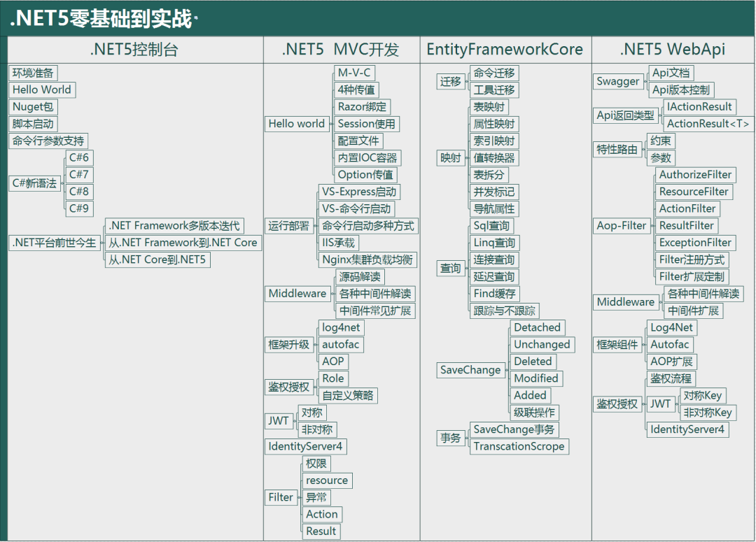
Task: Select the log4net node in MVC column
Action: coord(341,327)
